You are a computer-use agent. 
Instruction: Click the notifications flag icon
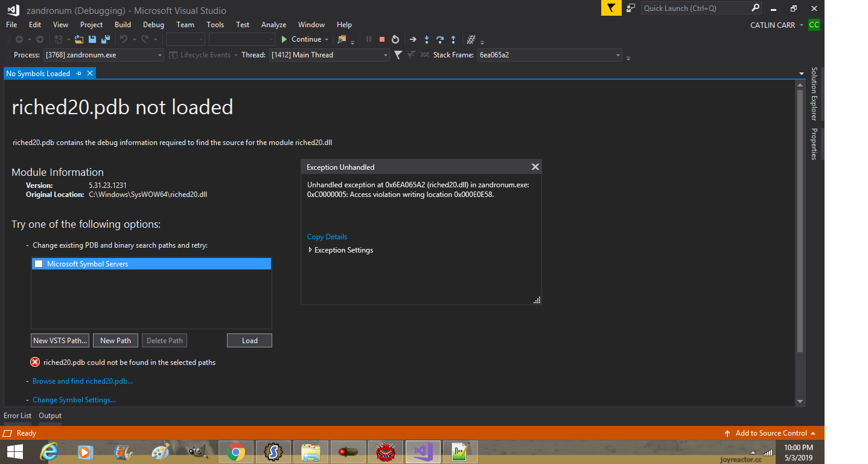611,8
